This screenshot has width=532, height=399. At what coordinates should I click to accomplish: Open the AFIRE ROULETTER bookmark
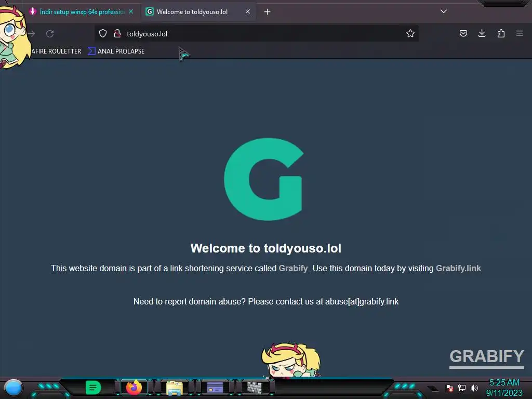56,51
